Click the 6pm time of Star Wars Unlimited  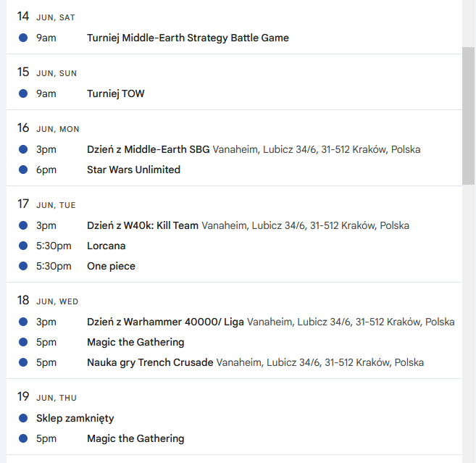[x=46, y=170]
